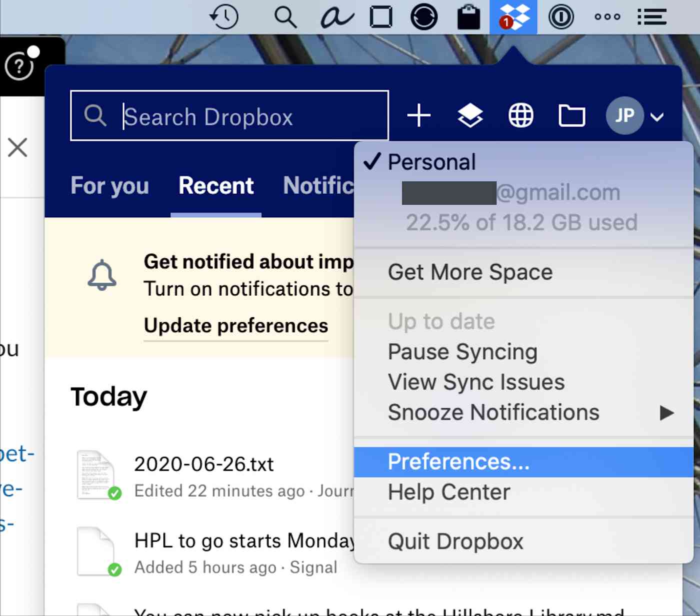The height and width of the screenshot is (616, 700).
Task: Click the notification bell icon
Action: pos(102,275)
